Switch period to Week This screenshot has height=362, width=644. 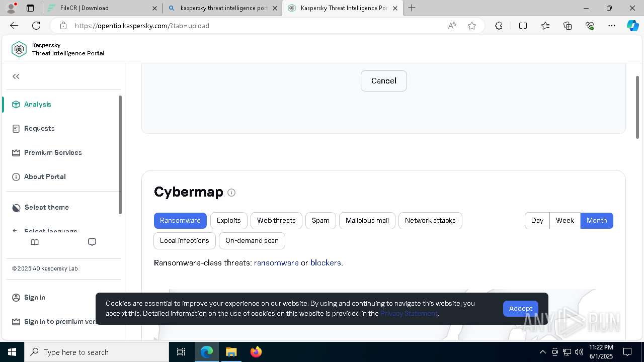pyautogui.click(x=565, y=221)
